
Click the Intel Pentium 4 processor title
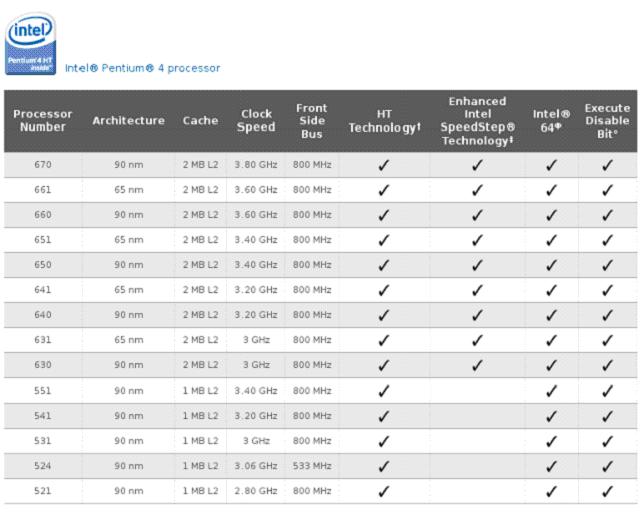pyautogui.click(x=142, y=68)
